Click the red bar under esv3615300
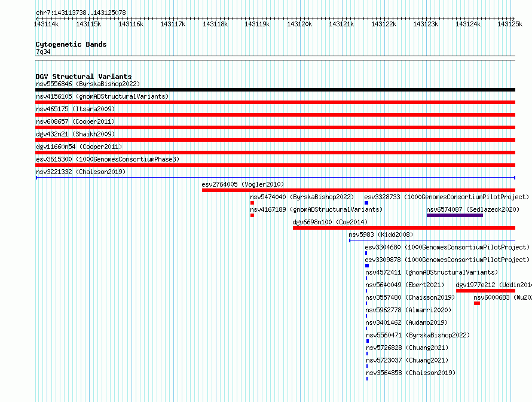The width and height of the screenshot is (532, 402). (275, 165)
